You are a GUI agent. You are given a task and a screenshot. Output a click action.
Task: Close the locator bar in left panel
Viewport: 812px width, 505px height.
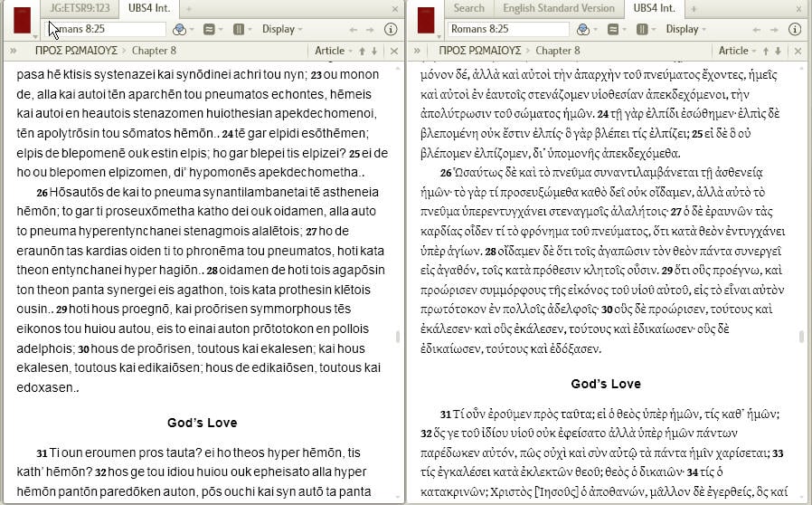tap(394, 51)
